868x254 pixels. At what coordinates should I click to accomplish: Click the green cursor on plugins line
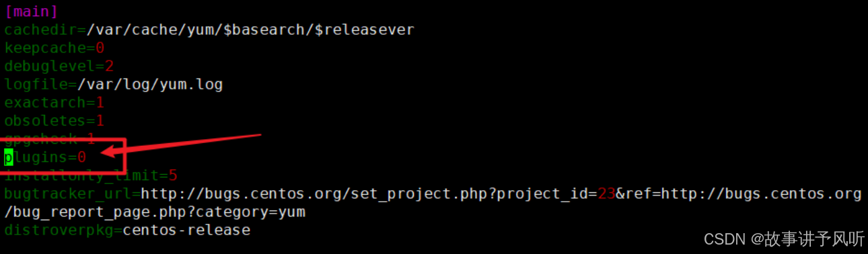coord(9,158)
